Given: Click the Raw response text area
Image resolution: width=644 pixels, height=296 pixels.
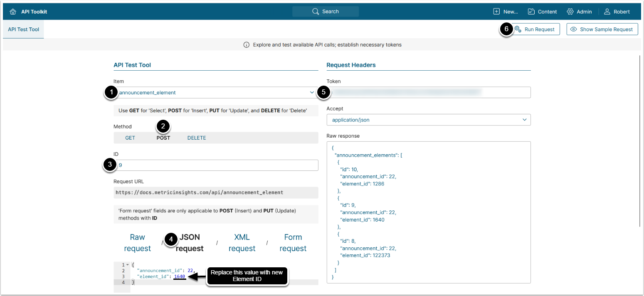Looking at the screenshot, I should pos(429,212).
